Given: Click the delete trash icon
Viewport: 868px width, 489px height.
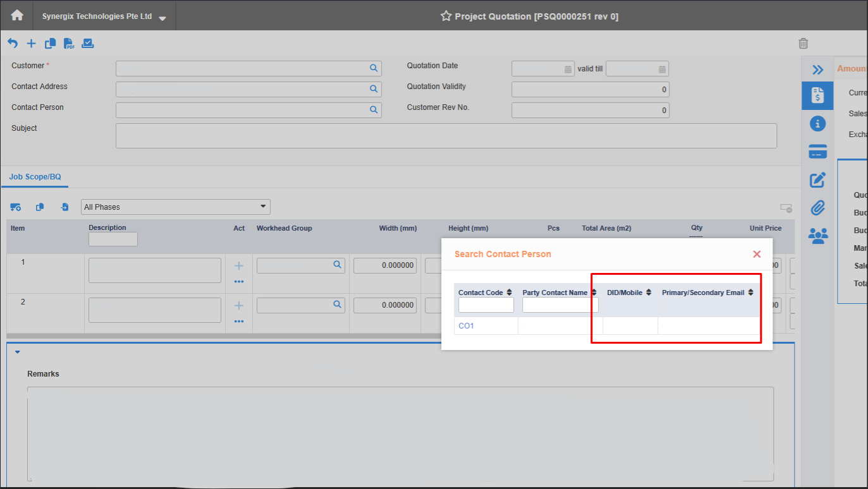Looking at the screenshot, I should 804,43.
